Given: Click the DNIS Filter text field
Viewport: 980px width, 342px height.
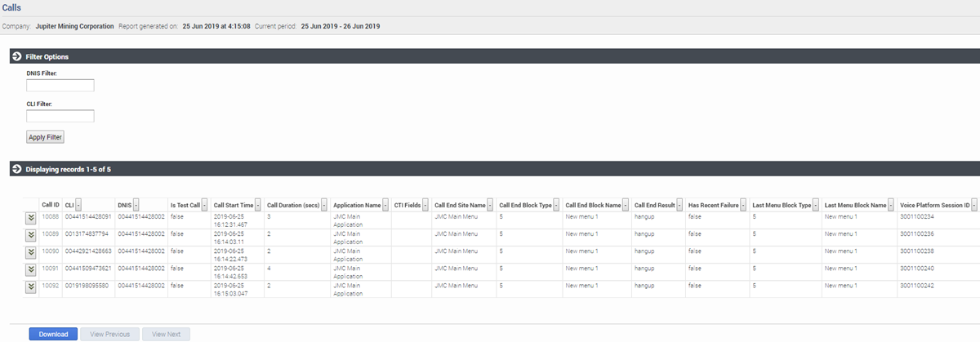Looking at the screenshot, I should click(x=60, y=85).
